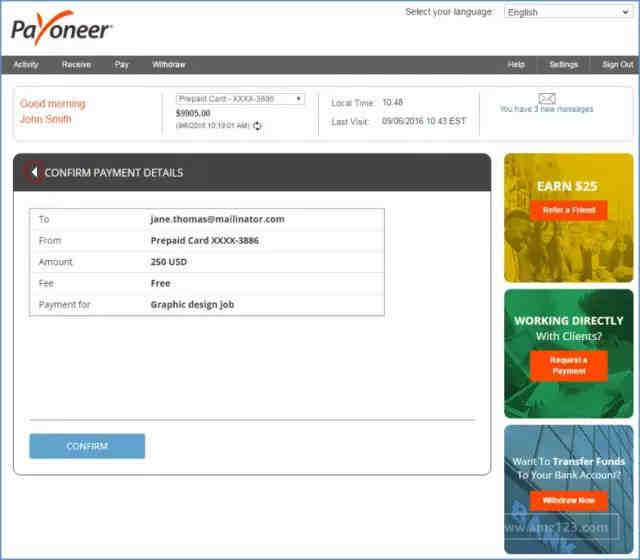Viewport: 640px width, 560px height.
Task: Click the CONFIRM button
Action: pos(87,446)
